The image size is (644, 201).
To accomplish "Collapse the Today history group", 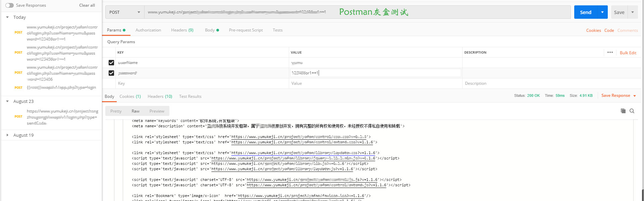I will 7,17.
